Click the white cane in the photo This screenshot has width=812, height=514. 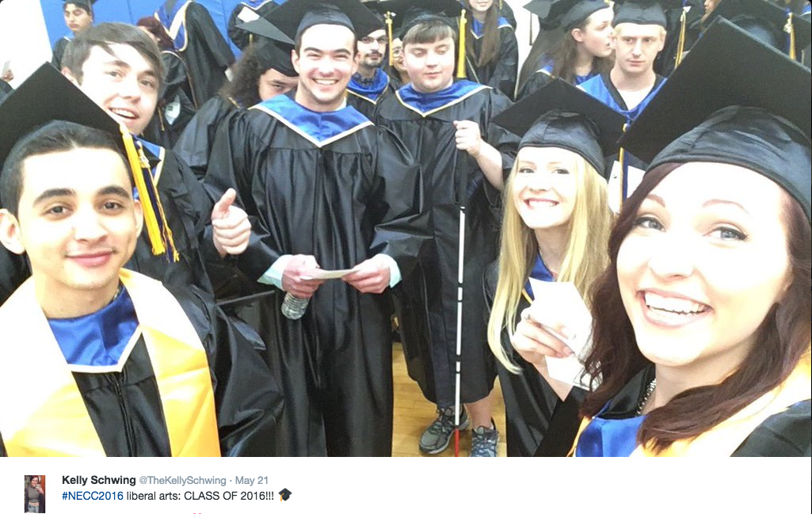click(459, 300)
